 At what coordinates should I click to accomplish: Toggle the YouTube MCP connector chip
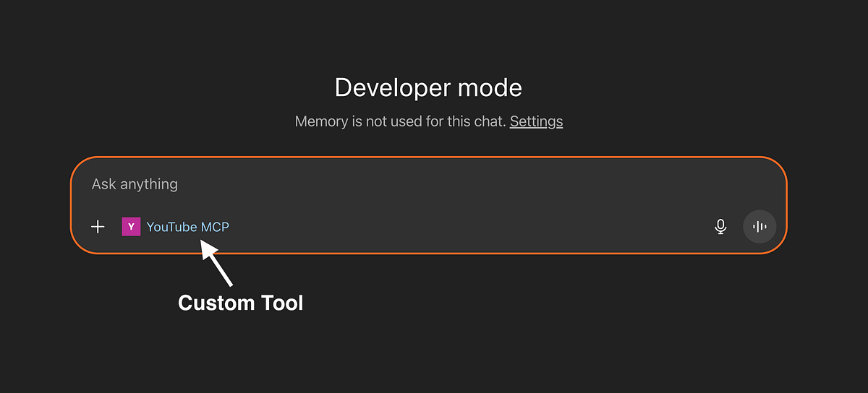(x=176, y=227)
